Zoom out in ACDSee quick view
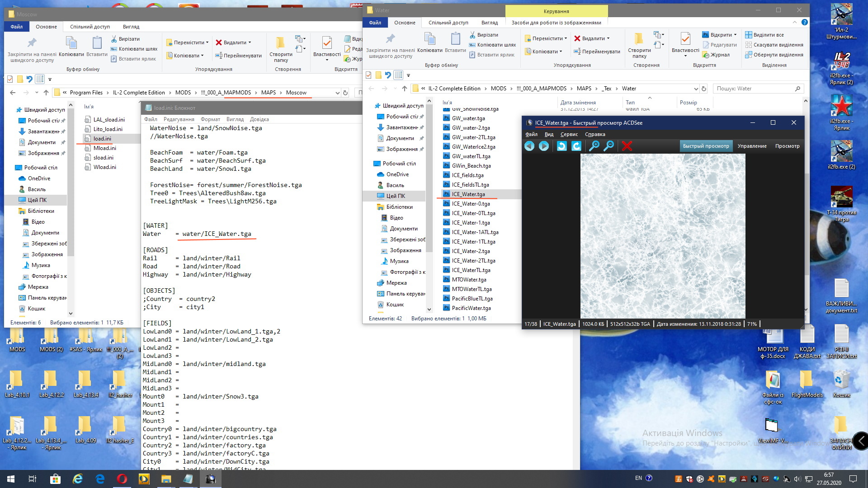Viewport: 868px width, 488px height. (609, 146)
